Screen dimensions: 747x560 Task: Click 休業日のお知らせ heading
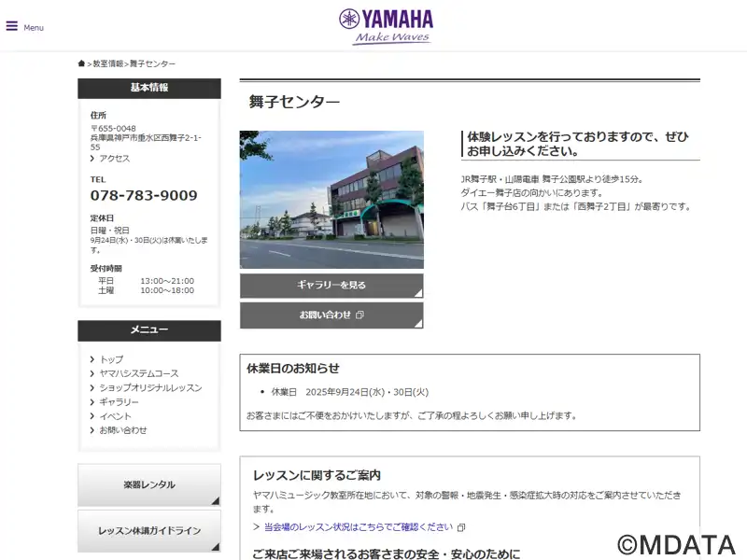293,368
